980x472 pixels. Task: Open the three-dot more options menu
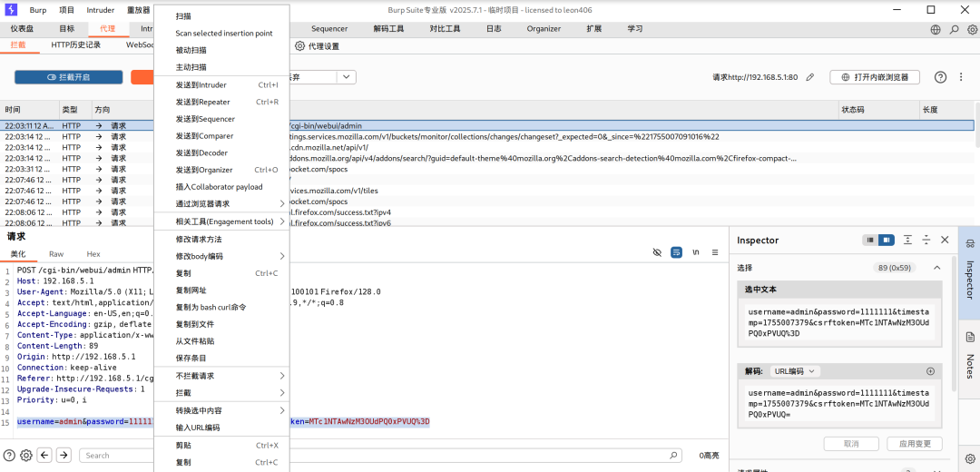(x=961, y=77)
